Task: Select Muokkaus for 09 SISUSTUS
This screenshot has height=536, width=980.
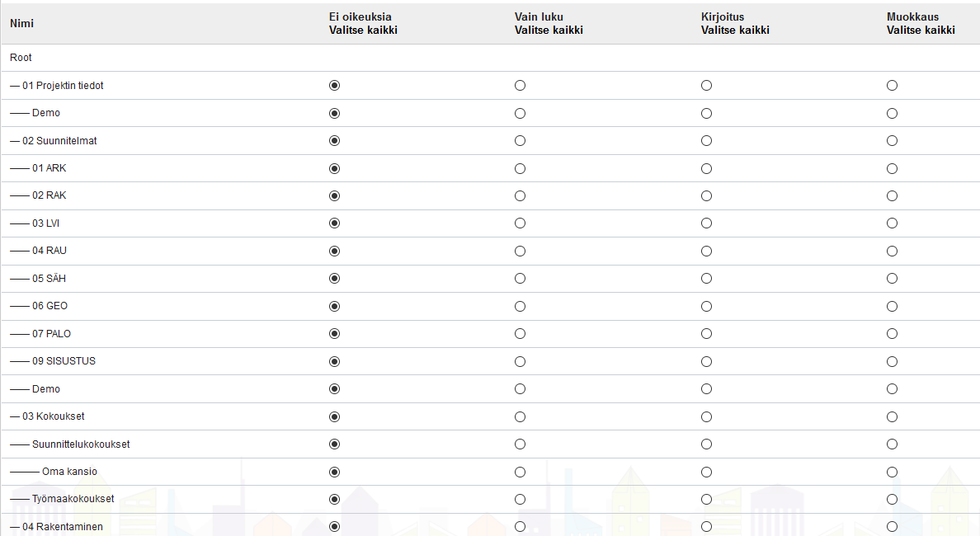Action: coord(892,361)
